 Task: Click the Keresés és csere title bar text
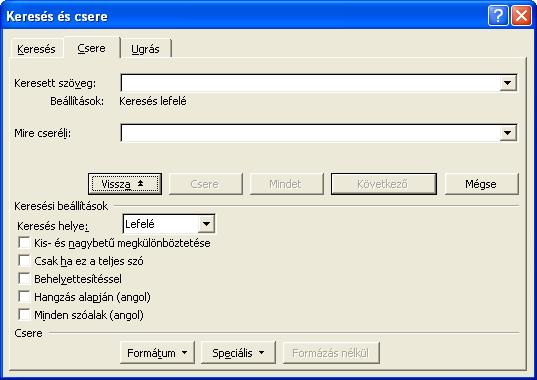coord(57,16)
